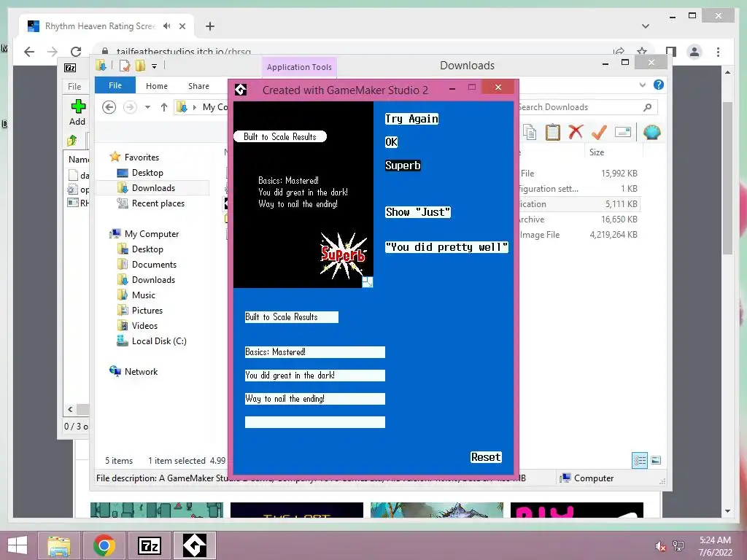The image size is (747, 560).
Task: Click the empty fourth comment field
Action: pos(315,422)
